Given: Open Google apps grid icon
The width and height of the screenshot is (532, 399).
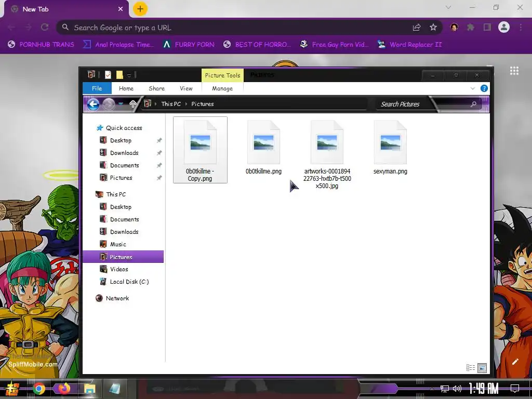Looking at the screenshot, I should pyautogui.click(x=514, y=71).
